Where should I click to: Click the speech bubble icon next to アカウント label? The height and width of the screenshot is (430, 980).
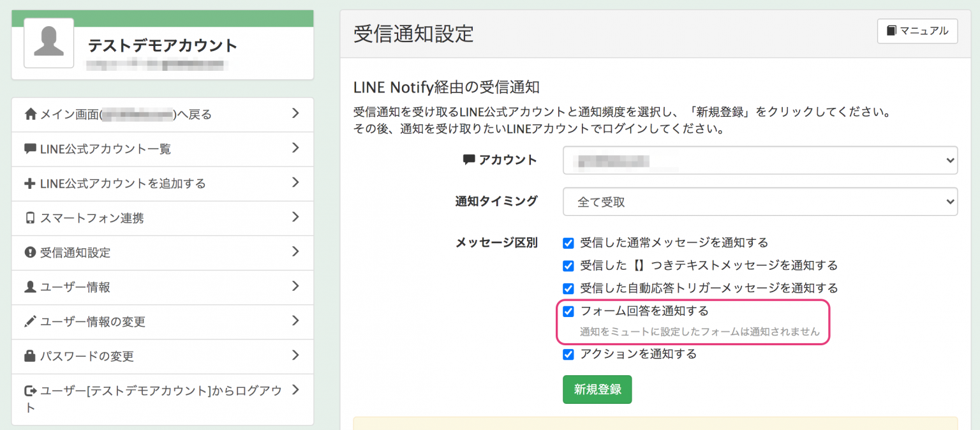(469, 159)
